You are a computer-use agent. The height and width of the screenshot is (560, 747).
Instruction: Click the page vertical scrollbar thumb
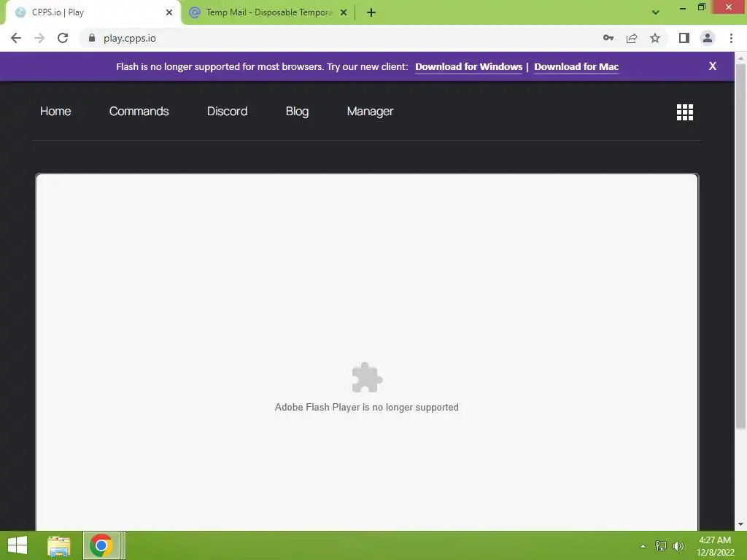740,245
